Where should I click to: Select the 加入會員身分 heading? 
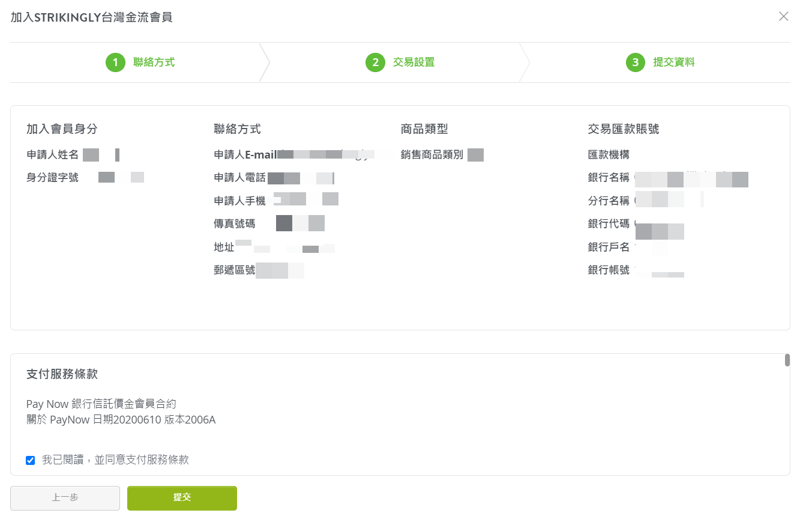[62, 129]
